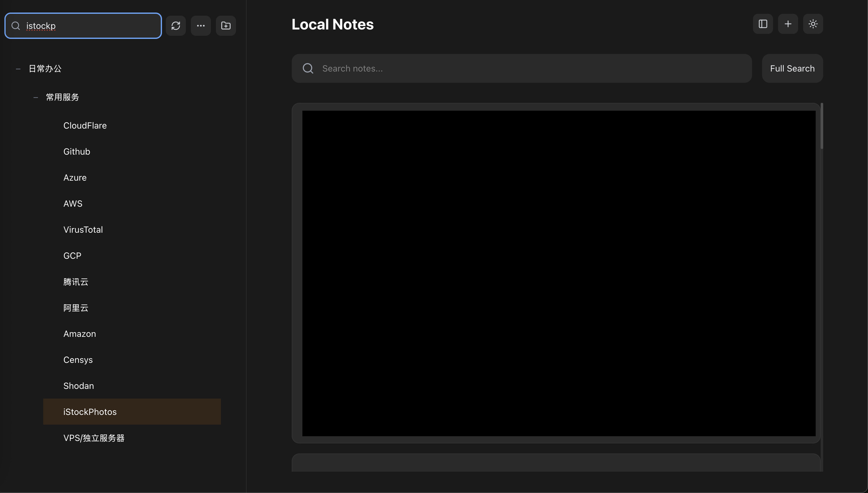Toggle the sidebar panel layout icon
868x493 pixels.
point(763,24)
